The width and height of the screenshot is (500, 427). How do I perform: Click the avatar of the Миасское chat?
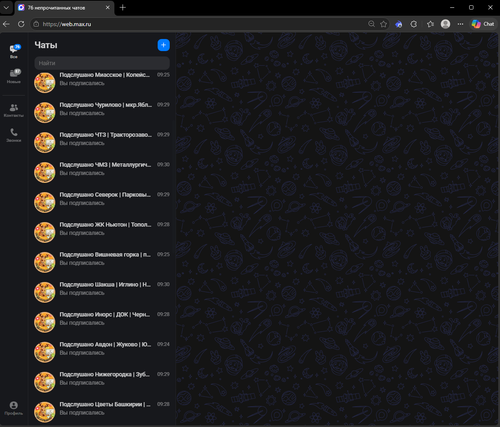[45, 83]
